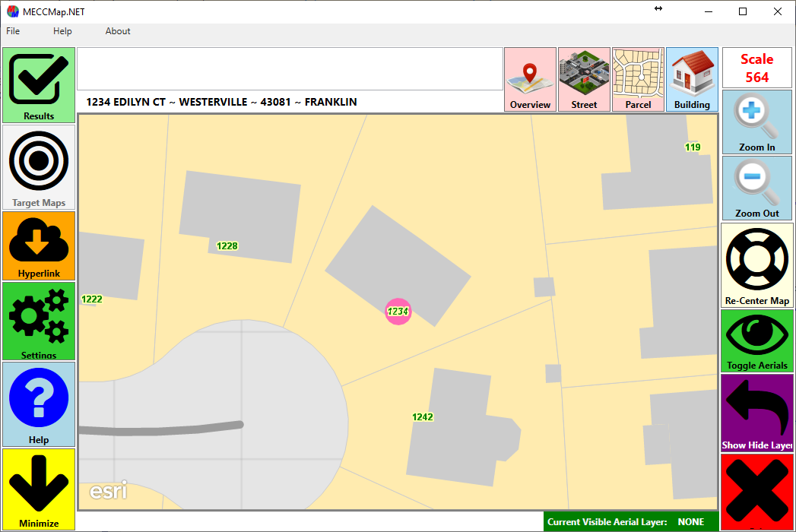This screenshot has height=532, width=796.
Task: Toggle Aerials with the eye icon
Action: pyautogui.click(x=756, y=340)
